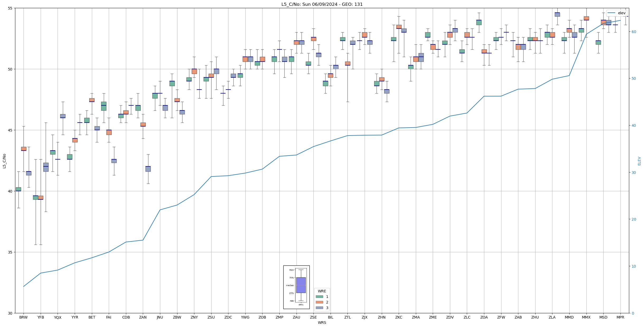Click the YWG station tick label
This screenshot has height=327, width=644.
[x=245, y=317]
